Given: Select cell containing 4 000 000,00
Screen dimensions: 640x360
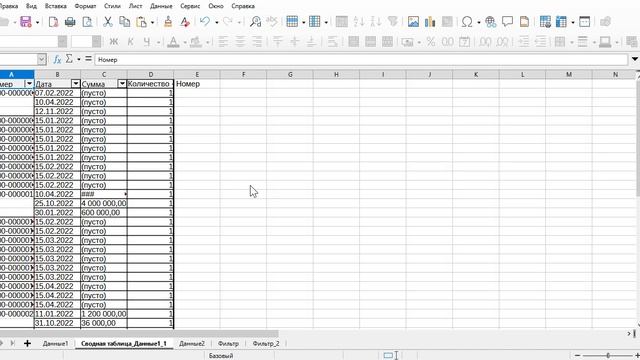Looking at the screenshot, I should pyautogui.click(x=104, y=203).
